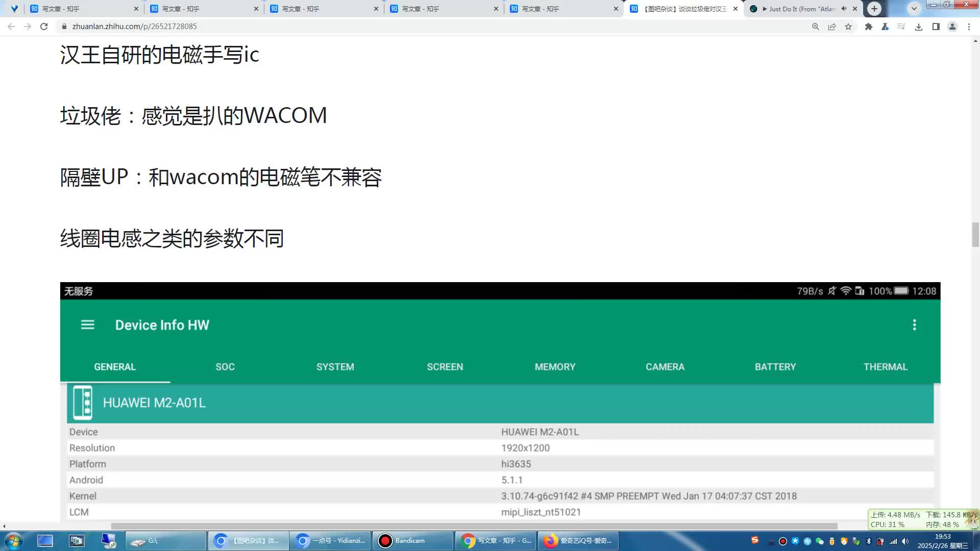
Task: Click inside the address bar
Action: (x=204, y=27)
